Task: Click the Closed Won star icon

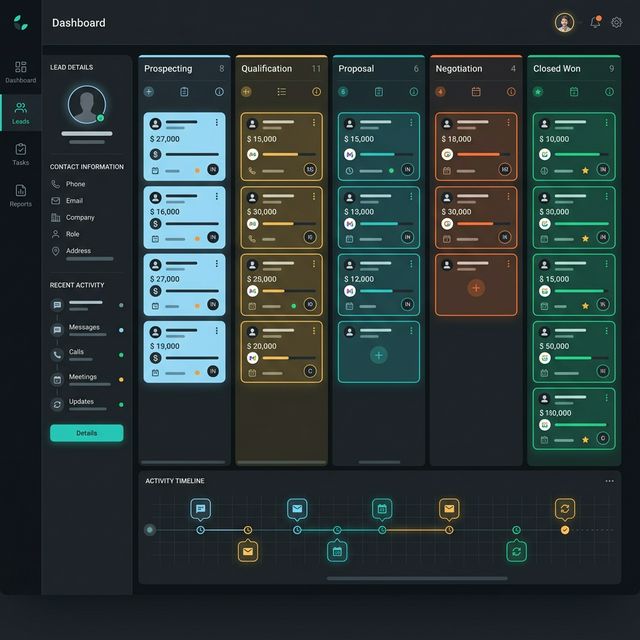Action: point(538,92)
